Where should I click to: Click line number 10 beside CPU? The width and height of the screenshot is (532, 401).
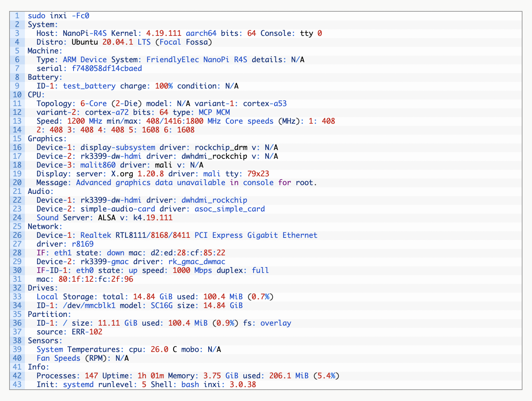(x=17, y=95)
